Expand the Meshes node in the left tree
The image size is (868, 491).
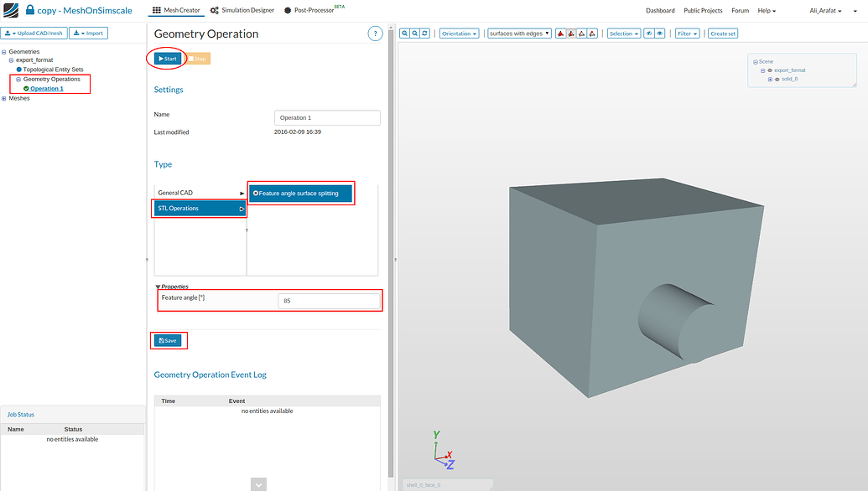click(x=4, y=98)
